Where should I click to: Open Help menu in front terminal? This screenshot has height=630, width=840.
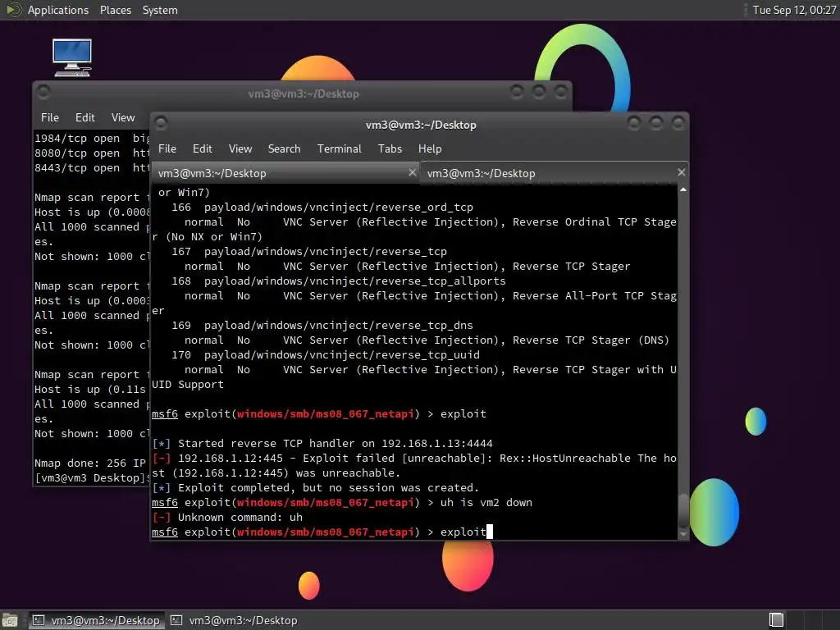[430, 149]
